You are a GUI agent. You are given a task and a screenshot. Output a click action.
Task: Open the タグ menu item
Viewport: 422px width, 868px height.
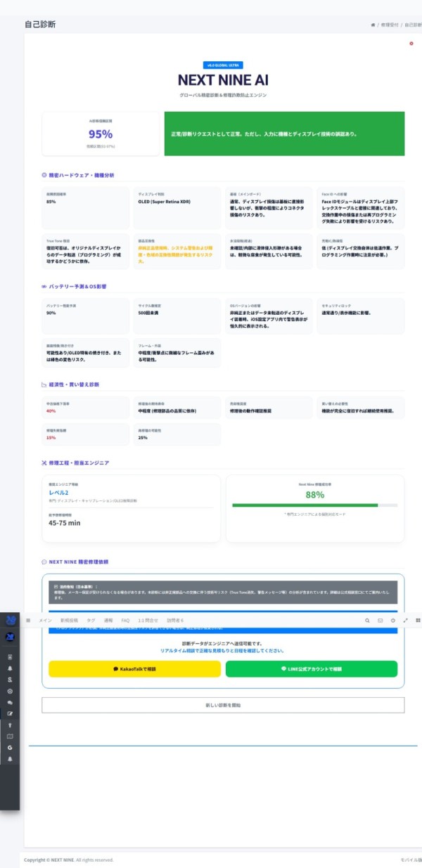point(91,621)
